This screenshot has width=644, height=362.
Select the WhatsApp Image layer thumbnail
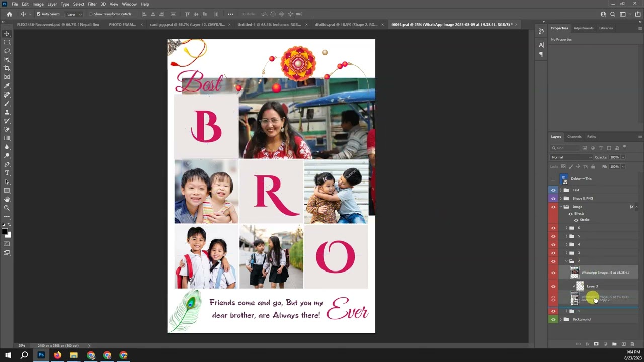pos(574,273)
